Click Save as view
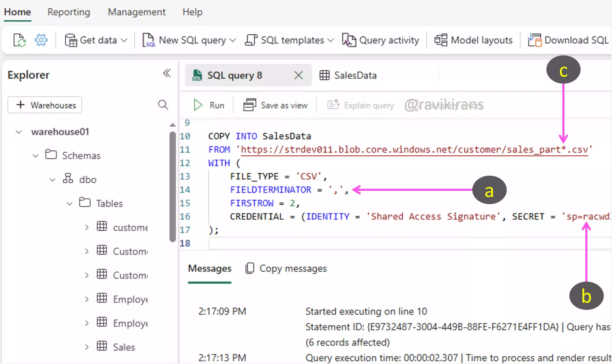Screen dimensions: 612x364 click(275, 105)
